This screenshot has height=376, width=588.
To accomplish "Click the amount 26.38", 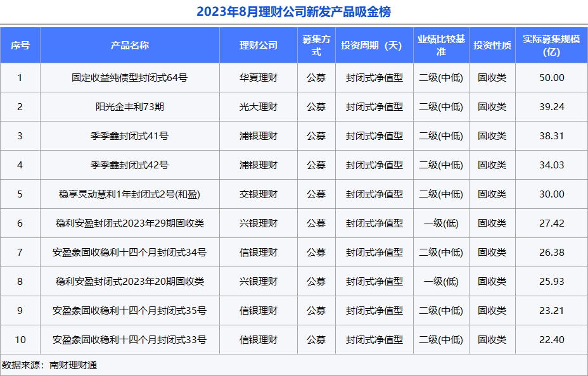I will click(x=552, y=253).
